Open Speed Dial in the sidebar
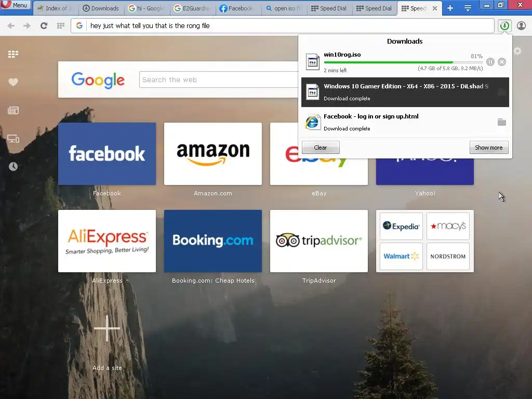Screen dimensions: 532x399 pyautogui.click(x=13, y=54)
